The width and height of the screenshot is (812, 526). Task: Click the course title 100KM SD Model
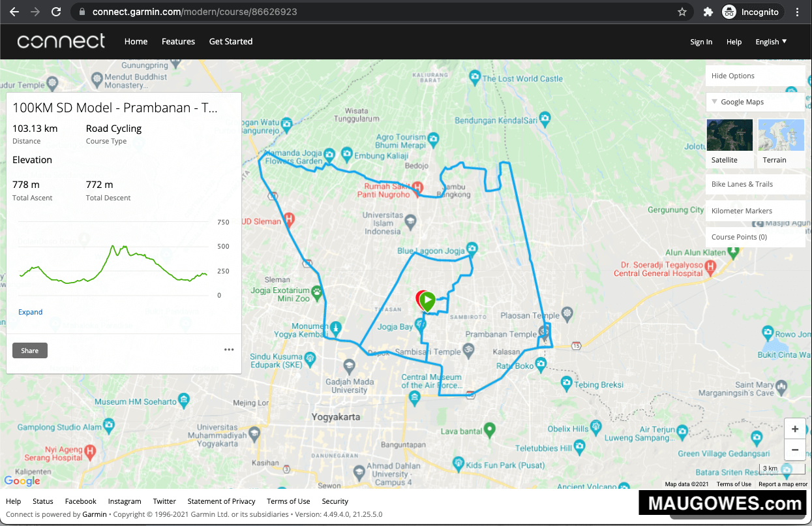115,108
